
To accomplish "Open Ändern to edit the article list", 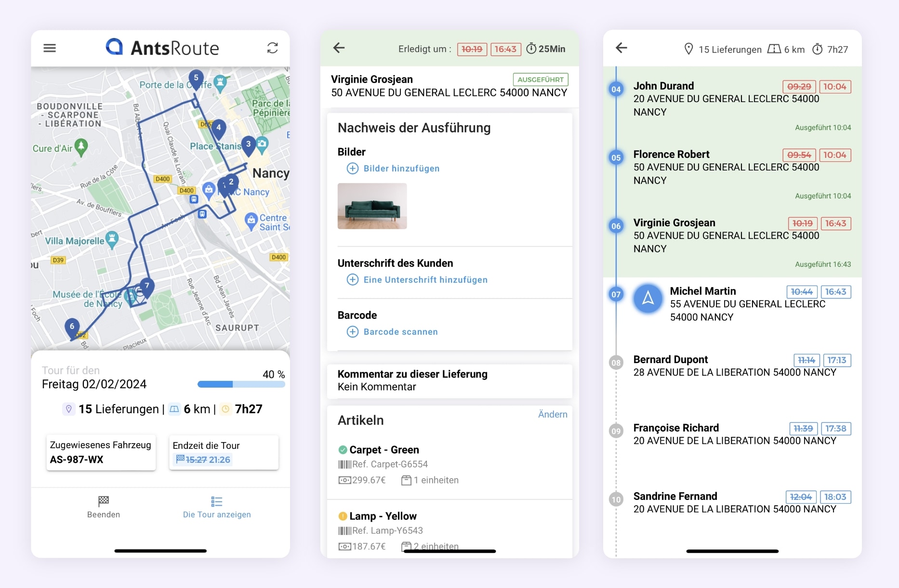I will [552, 414].
